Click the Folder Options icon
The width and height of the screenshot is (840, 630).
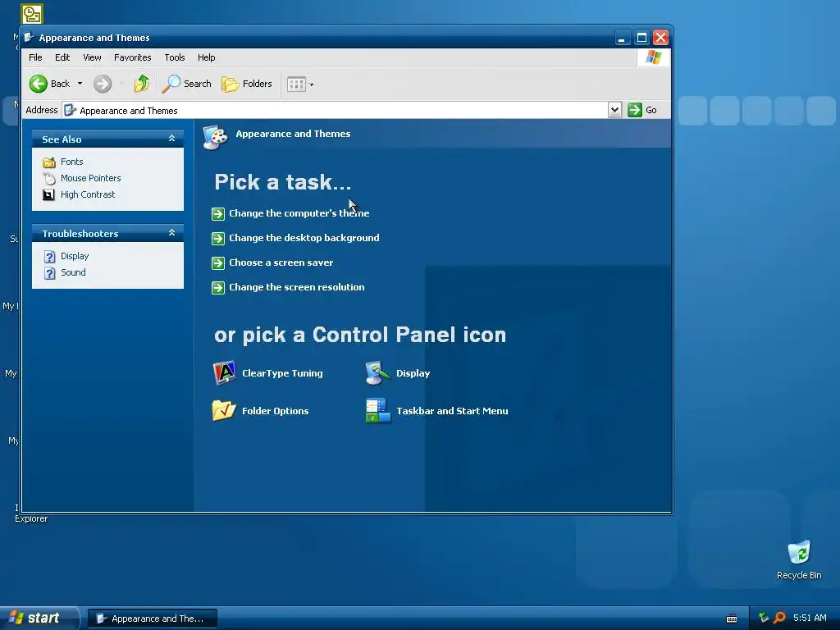click(x=224, y=410)
